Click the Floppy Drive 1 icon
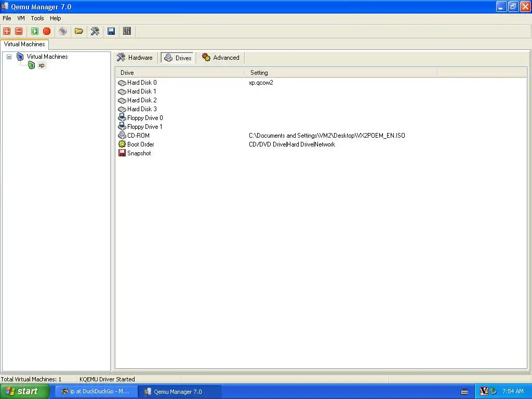 tap(122, 127)
